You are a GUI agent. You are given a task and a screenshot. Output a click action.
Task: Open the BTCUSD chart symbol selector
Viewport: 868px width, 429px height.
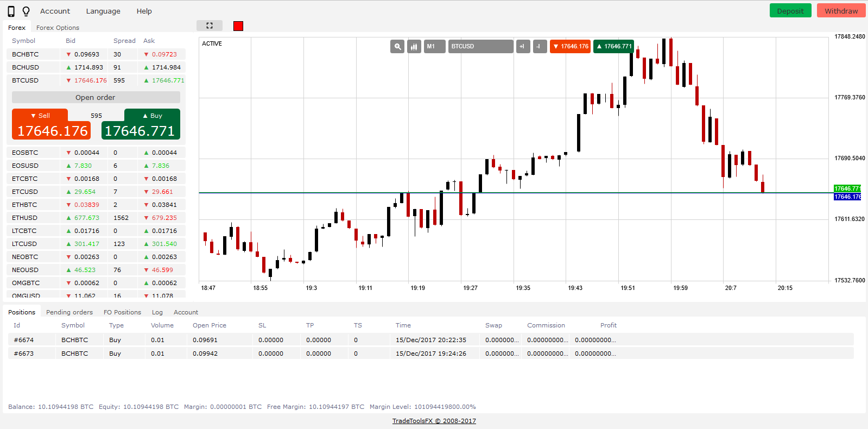tap(480, 47)
